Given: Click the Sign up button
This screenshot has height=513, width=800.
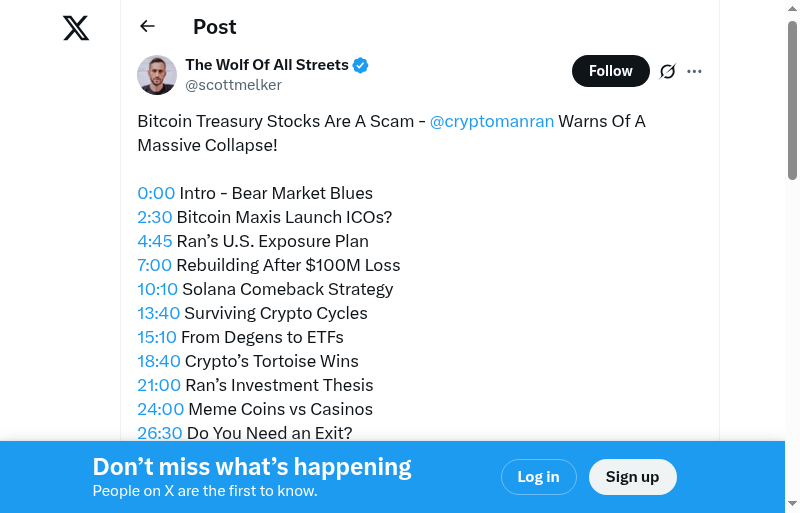Looking at the screenshot, I should tap(632, 477).
